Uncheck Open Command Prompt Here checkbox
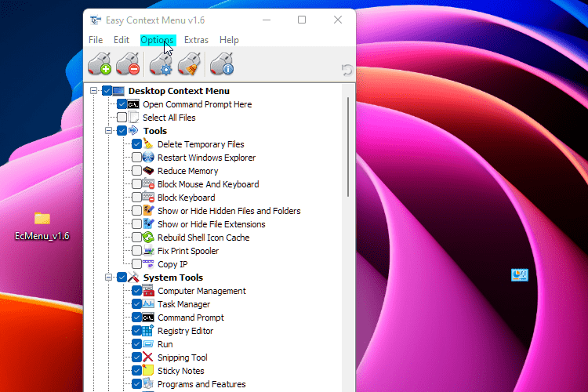Viewport: 588px width, 392px height. tap(122, 104)
